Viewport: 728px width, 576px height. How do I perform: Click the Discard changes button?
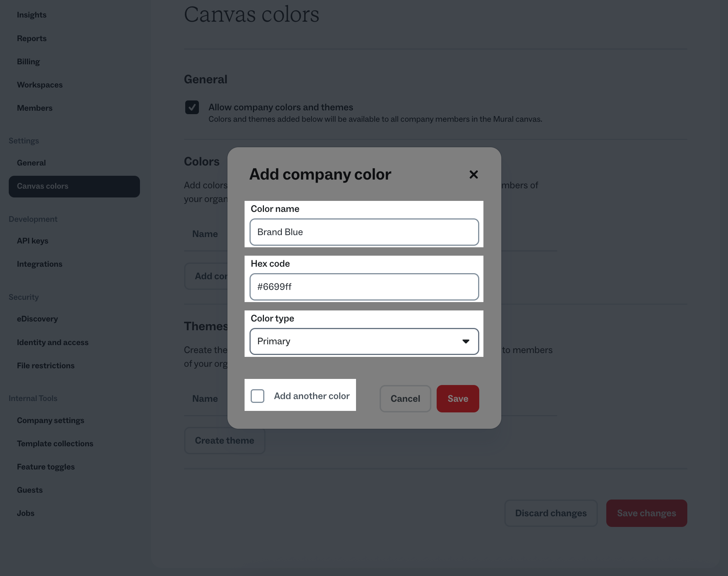[551, 513]
